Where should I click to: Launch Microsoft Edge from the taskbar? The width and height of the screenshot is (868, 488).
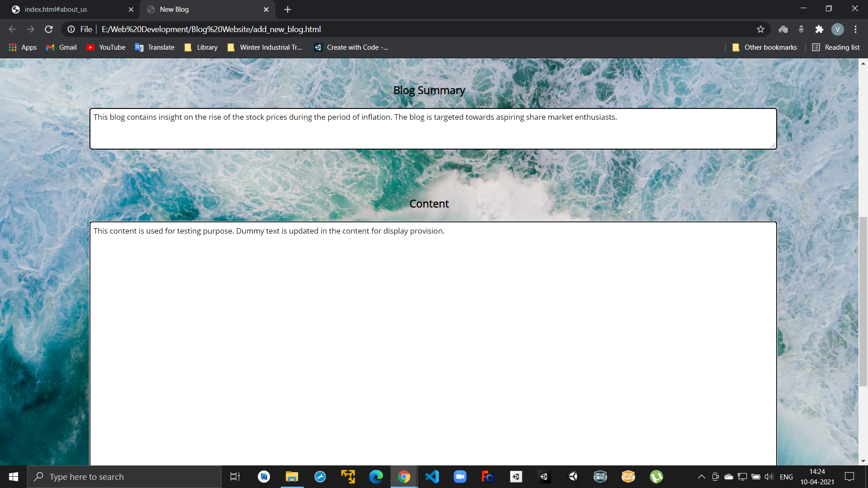(x=376, y=477)
